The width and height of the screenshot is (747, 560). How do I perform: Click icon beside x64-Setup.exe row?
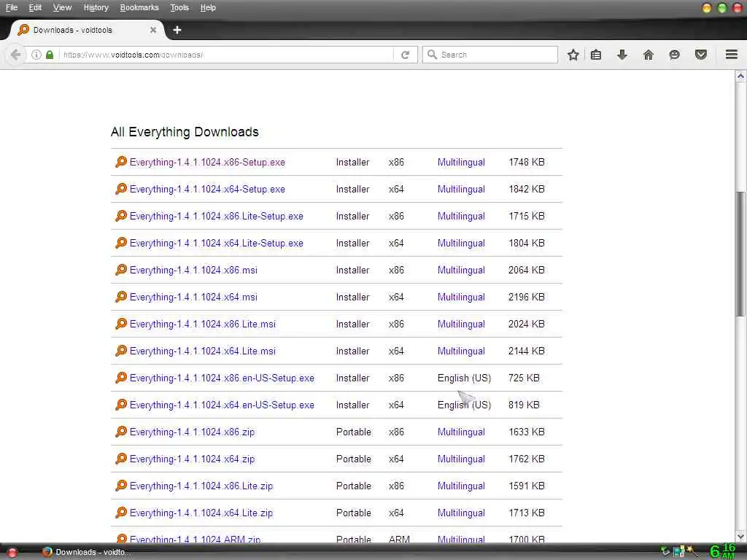pyautogui.click(x=121, y=189)
